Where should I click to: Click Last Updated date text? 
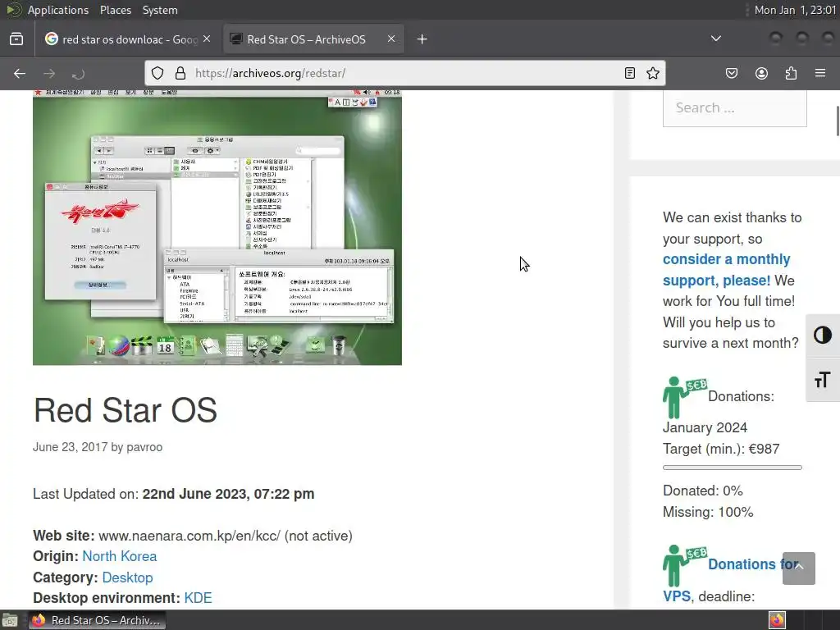[x=228, y=494]
